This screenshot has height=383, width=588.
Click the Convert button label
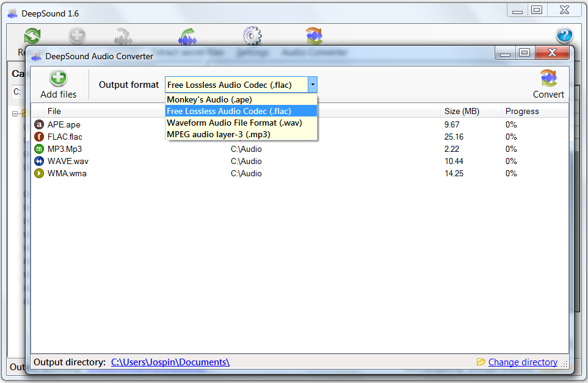548,95
